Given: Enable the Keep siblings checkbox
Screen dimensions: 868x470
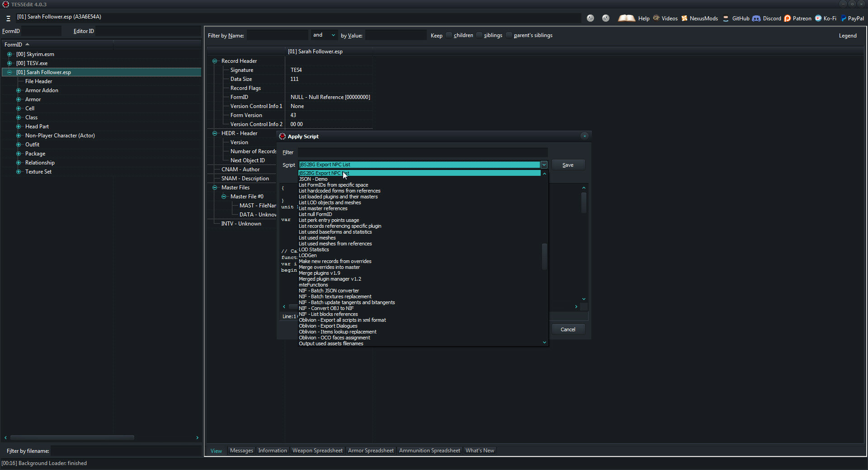Looking at the screenshot, I should coord(479,35).
